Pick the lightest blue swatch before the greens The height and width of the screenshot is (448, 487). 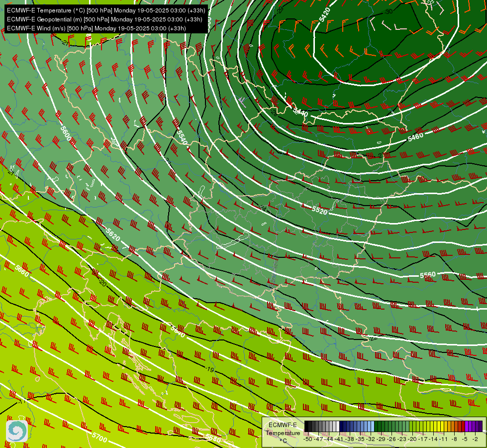click(373, 426)
